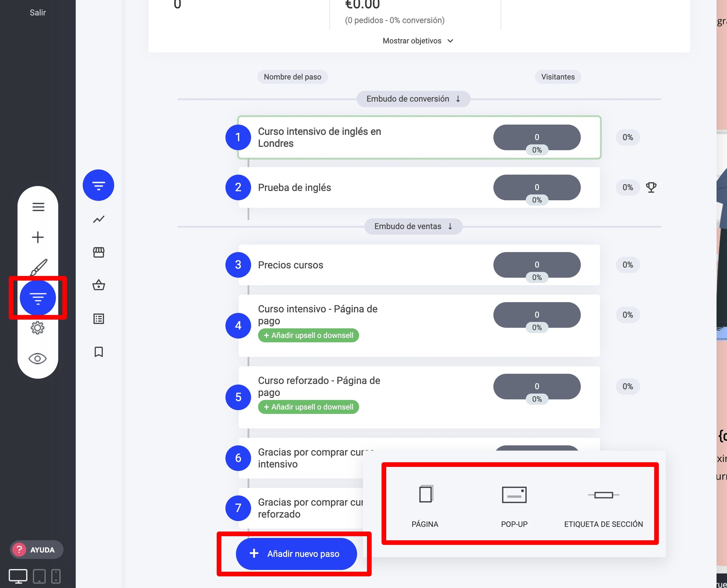727x588 pixels.
Task: Open the Prueba de inglés step
Action: [294, 188]
